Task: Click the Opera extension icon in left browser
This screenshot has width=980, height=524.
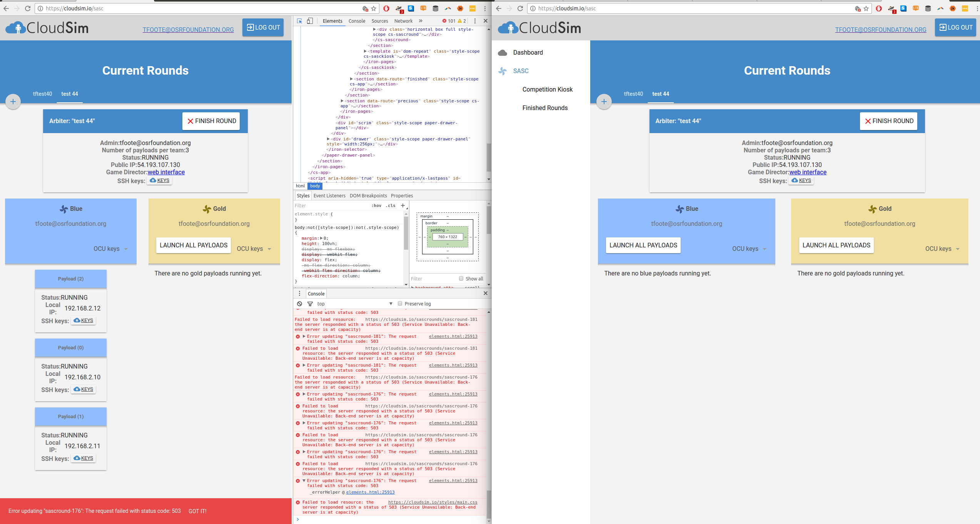Action: [386, 8]
